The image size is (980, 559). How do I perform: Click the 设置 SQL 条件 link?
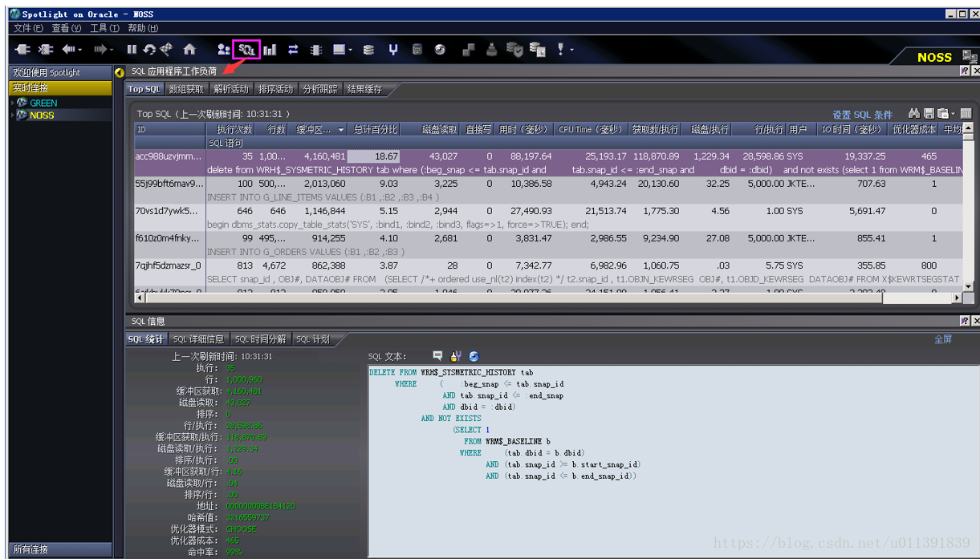pos(862,115)
